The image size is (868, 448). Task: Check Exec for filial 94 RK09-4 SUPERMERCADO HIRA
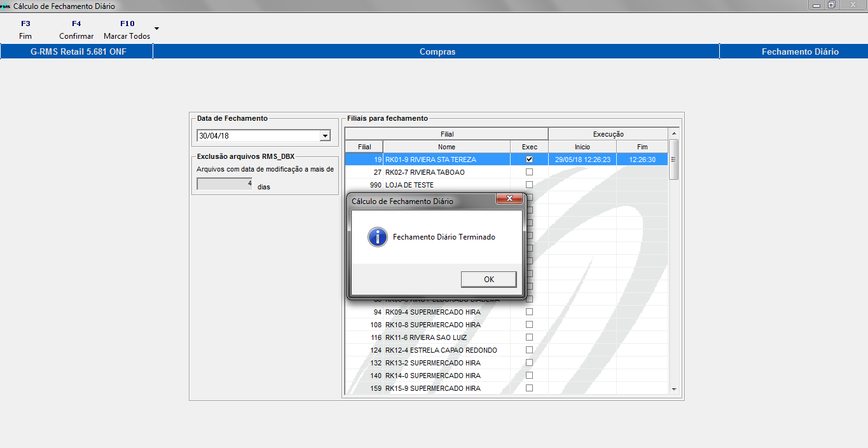tap(529, 312)
